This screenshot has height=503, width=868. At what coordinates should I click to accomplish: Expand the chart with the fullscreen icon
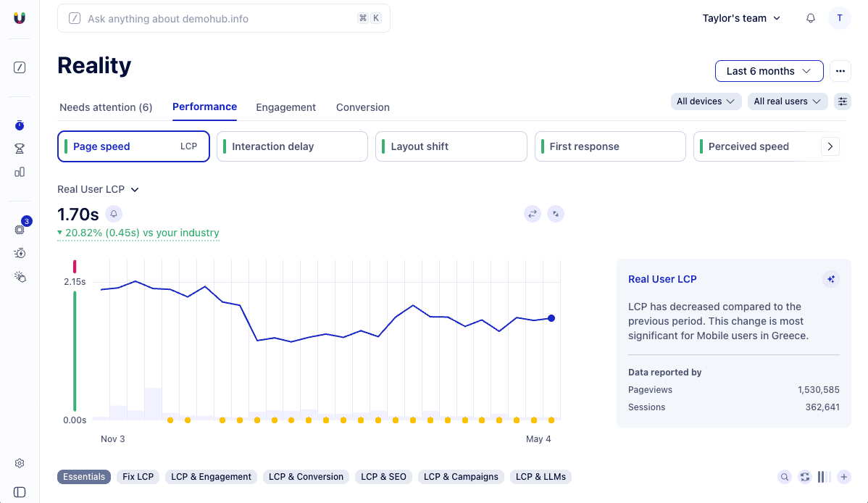(x=555, y=214)
